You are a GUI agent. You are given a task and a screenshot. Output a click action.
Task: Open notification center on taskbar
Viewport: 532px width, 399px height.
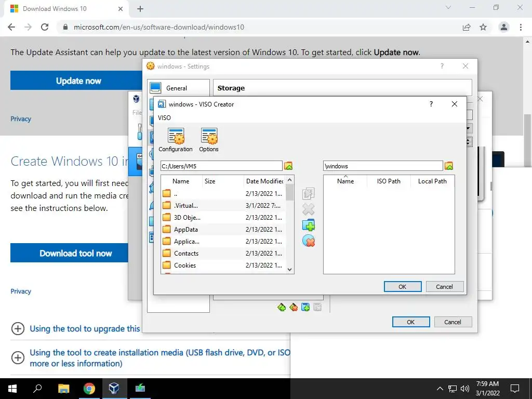515,389
